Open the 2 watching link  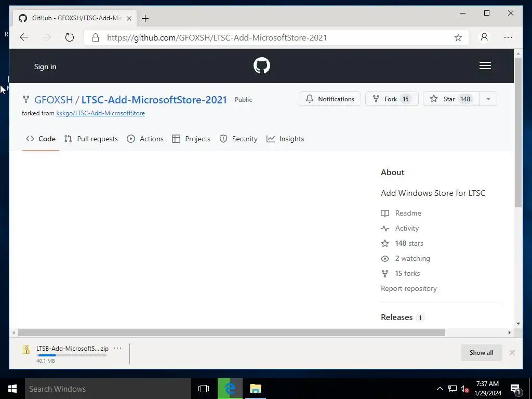click(x=405, y=259)
